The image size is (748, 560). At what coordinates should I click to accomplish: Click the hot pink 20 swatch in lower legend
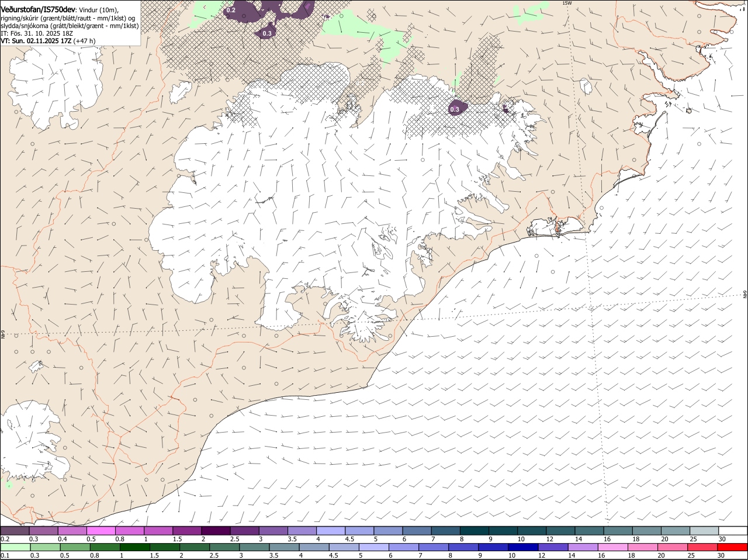pyautogui.click(x=673, y=547)
